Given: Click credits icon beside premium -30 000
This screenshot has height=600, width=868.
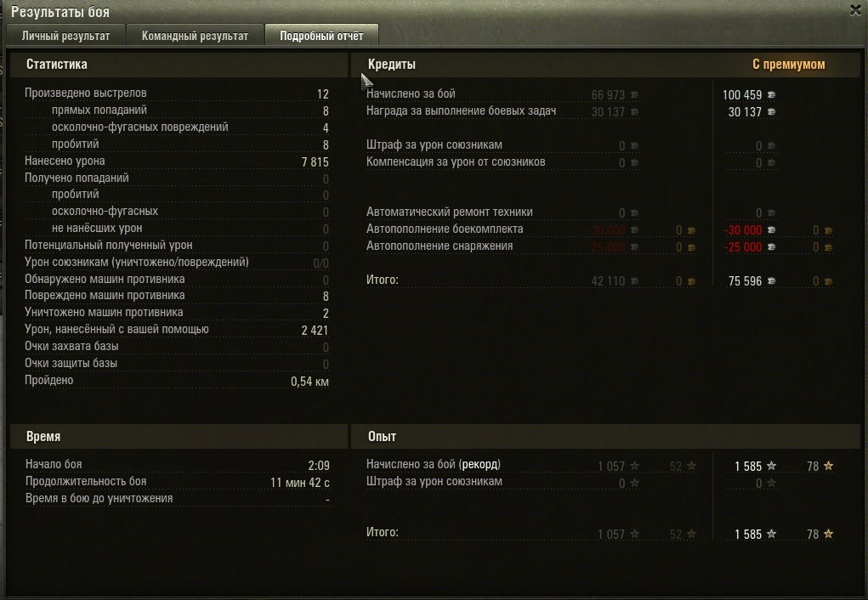Looking at the screenshot, I should [772, 230].
